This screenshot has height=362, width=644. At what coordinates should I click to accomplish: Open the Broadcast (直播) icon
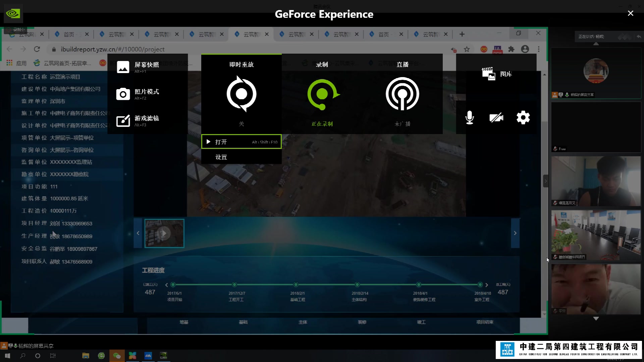pos(402,94)
